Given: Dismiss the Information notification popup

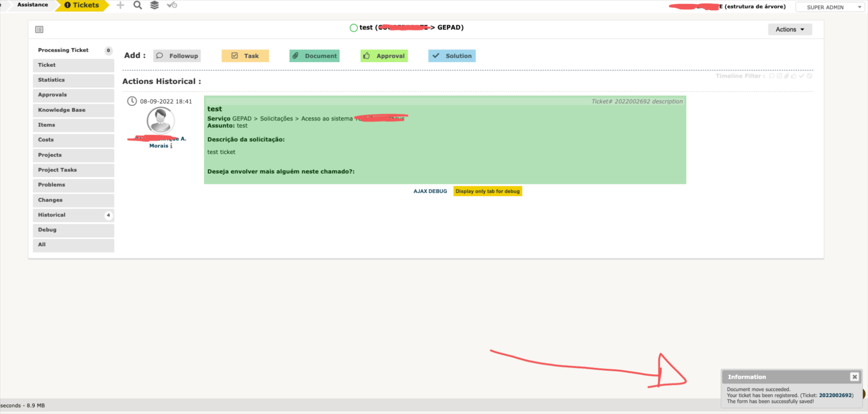Looking at the screenshot, I should tap(855, 377).
